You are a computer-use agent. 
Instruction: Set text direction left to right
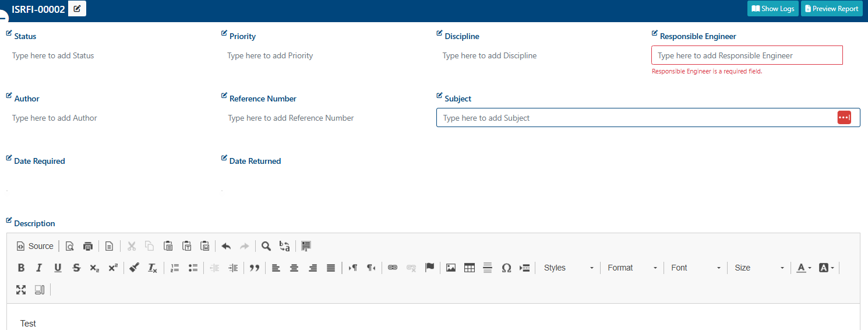tap(352, 268)
